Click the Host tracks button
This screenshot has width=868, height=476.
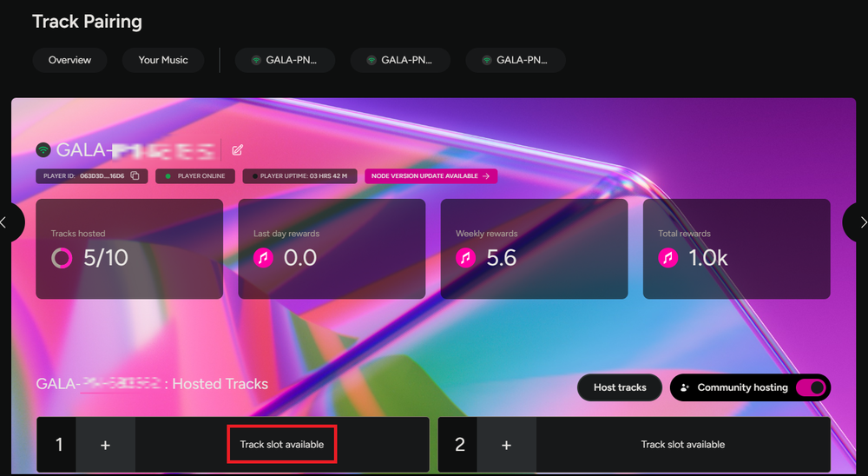point(620,387)
